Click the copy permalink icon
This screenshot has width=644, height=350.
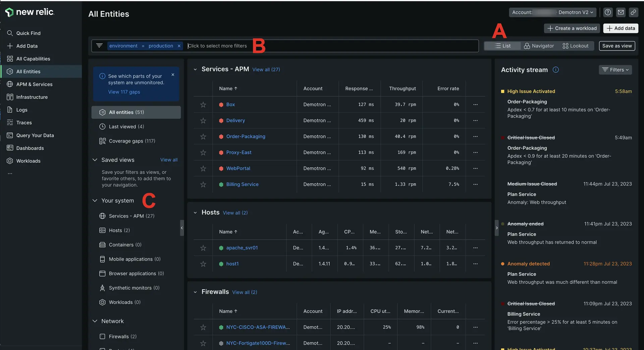pos(633,12)
